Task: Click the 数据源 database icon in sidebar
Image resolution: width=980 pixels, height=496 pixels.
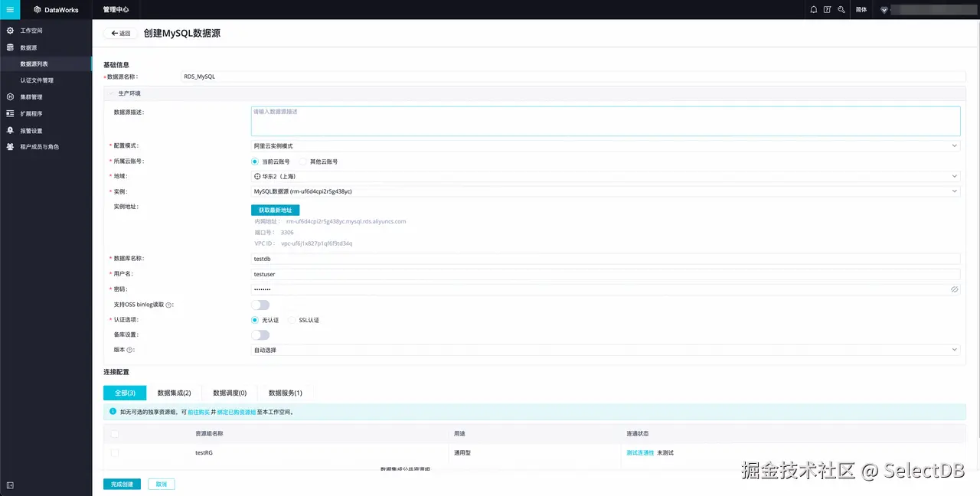Action: tap(10, 47)
